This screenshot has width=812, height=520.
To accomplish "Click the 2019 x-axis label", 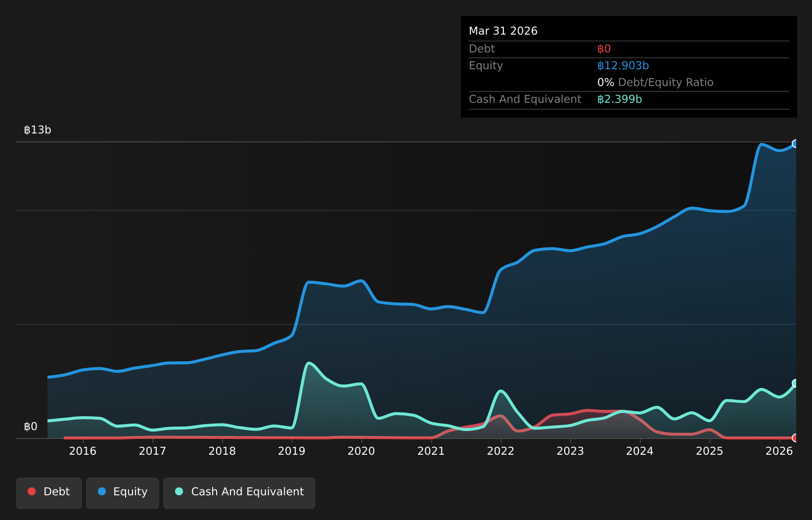I will (292, 451).
